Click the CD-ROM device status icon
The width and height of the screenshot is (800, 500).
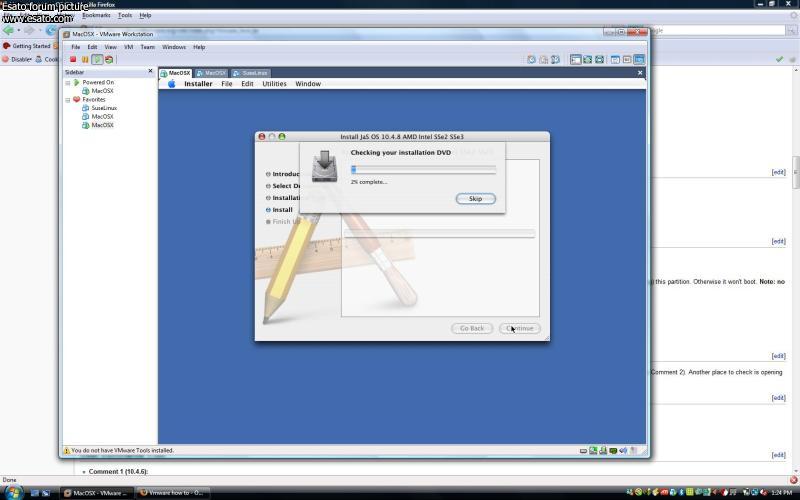(x=593, y=451)
